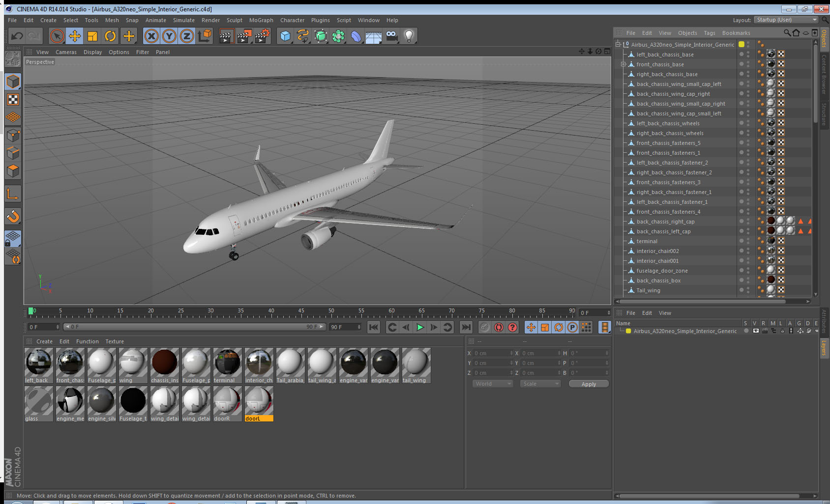The image size is (830, 504).
Task: Add a floor environment object
Action: click(x=374, y=36)
